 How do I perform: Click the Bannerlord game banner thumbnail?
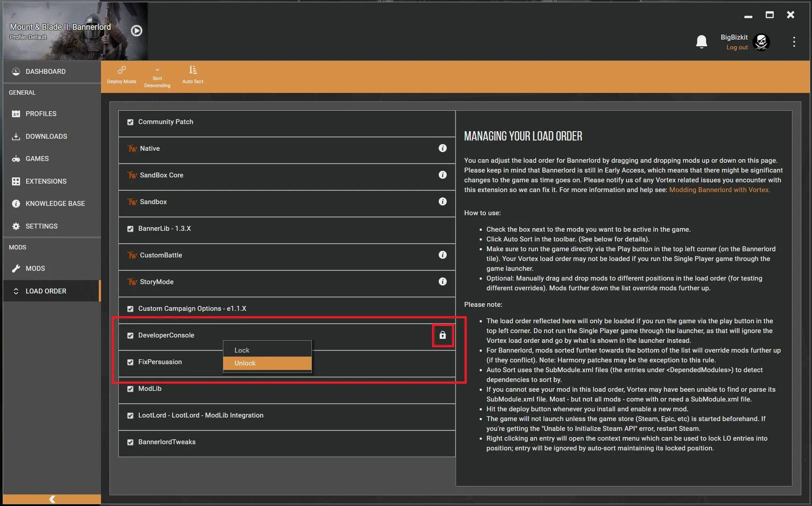pos(75,31)
